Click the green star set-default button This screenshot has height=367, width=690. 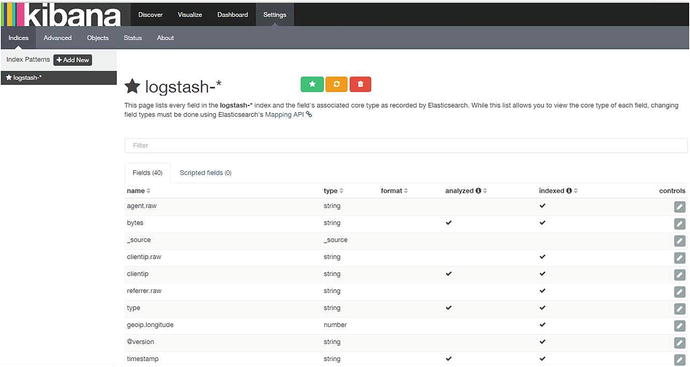click(312, 84)
